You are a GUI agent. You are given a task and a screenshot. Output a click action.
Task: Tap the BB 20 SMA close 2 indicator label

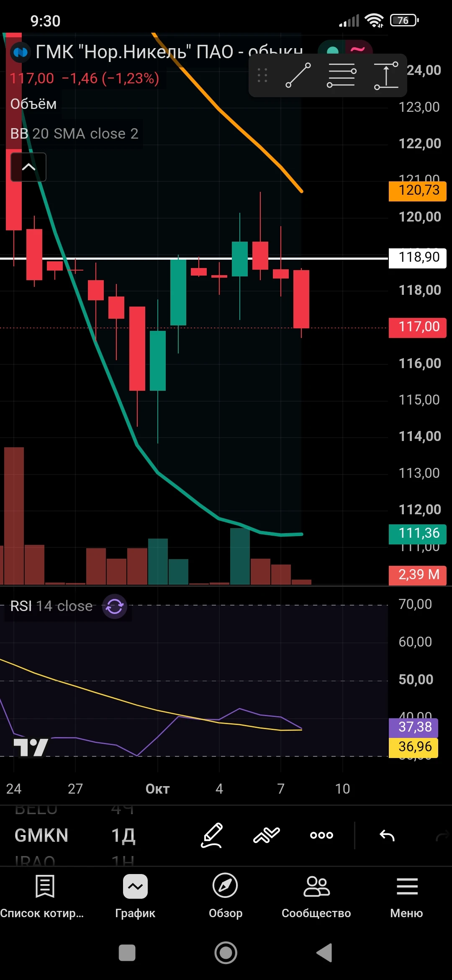click(x=74, y=134)
